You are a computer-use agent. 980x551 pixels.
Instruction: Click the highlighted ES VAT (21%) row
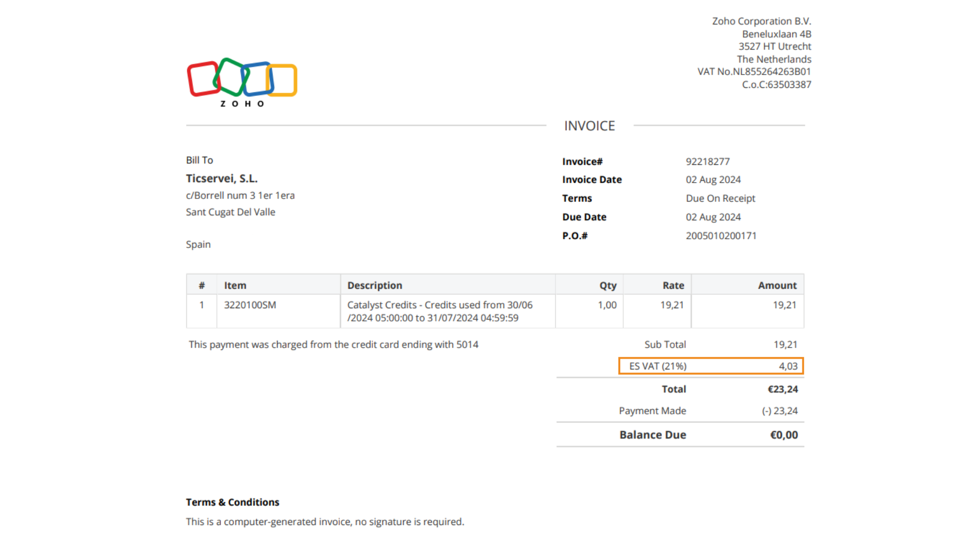(710, 366)
